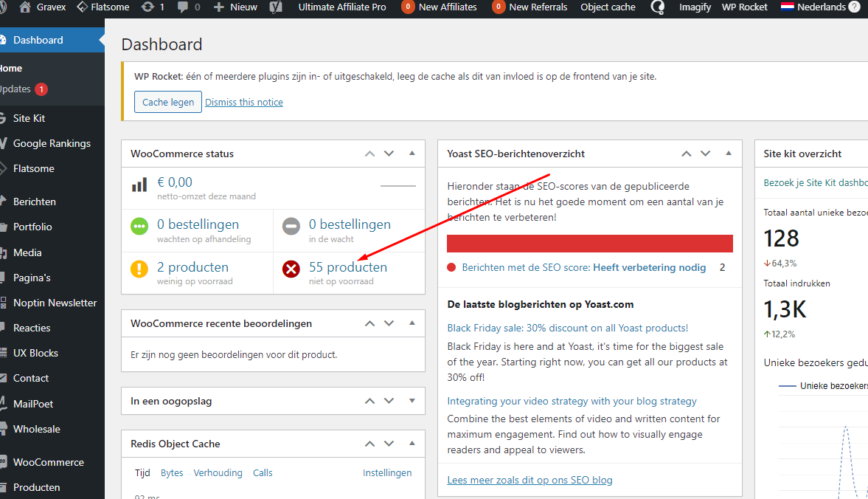868x499 pixels.
Task: Click the help question mark icon
Action: click(854, 7)
